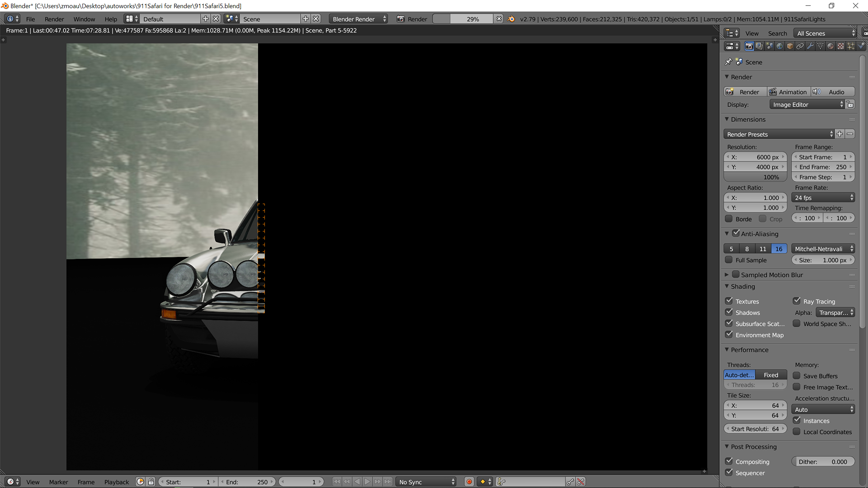Viewport: 868px width, 488px height.
Task: Expand the Sampled Motion Blur panel
Action: [x=726, y=275]
